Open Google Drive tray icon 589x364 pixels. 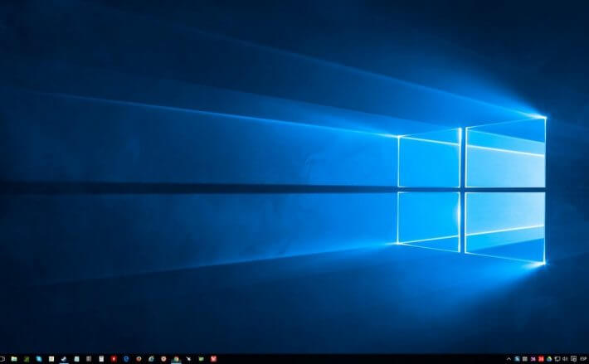pyautogui.click(x=549, y=359)
